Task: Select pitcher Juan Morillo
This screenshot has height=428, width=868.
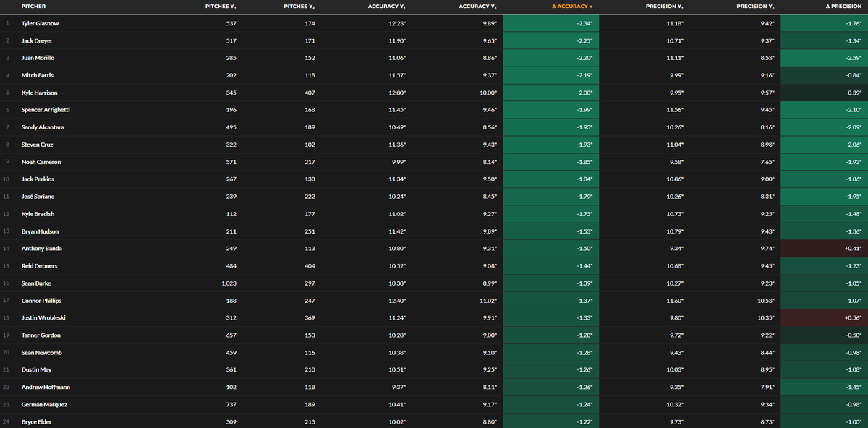Action: (x=37, y=58)
